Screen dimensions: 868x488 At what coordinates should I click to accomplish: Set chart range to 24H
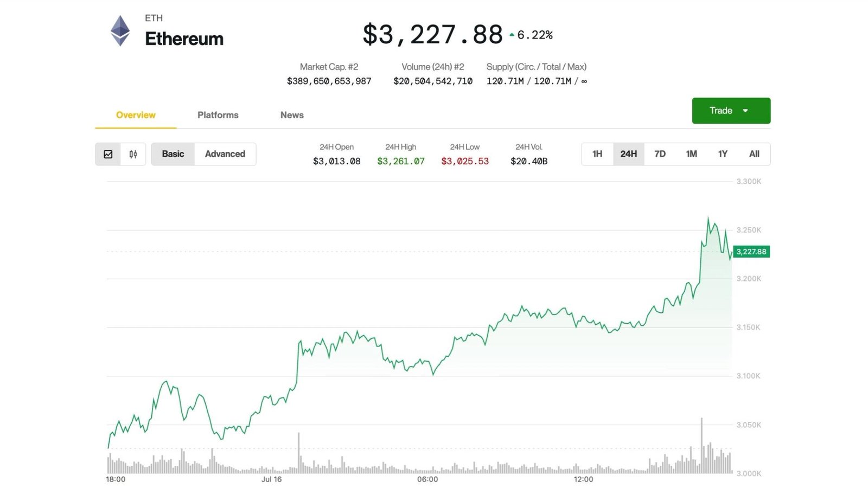point(628,154)
